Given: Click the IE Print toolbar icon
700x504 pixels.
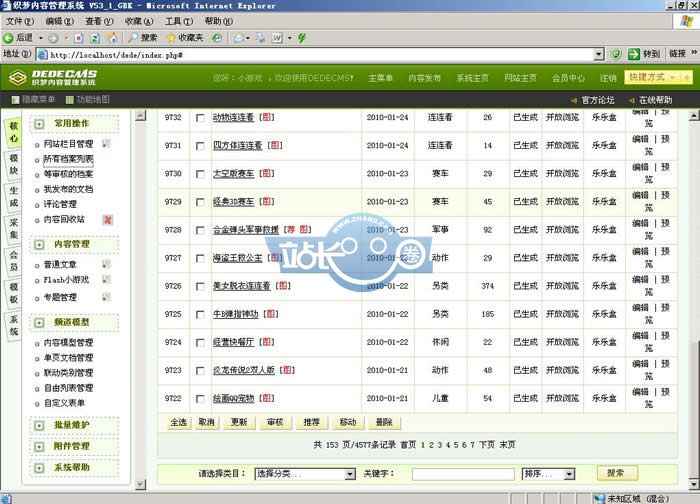Looking at the screenshot, I should (x=261, y=38).
